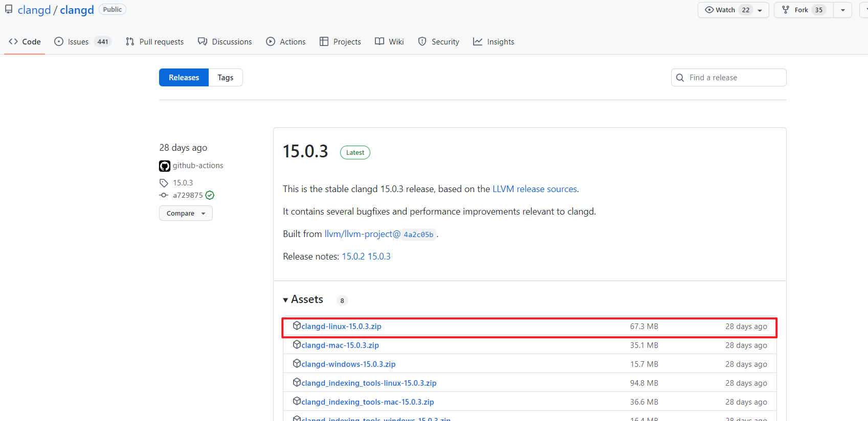868x421 pixels.
Task: Open the 15.0.3 release title
Action: click(x=305, y=151)
